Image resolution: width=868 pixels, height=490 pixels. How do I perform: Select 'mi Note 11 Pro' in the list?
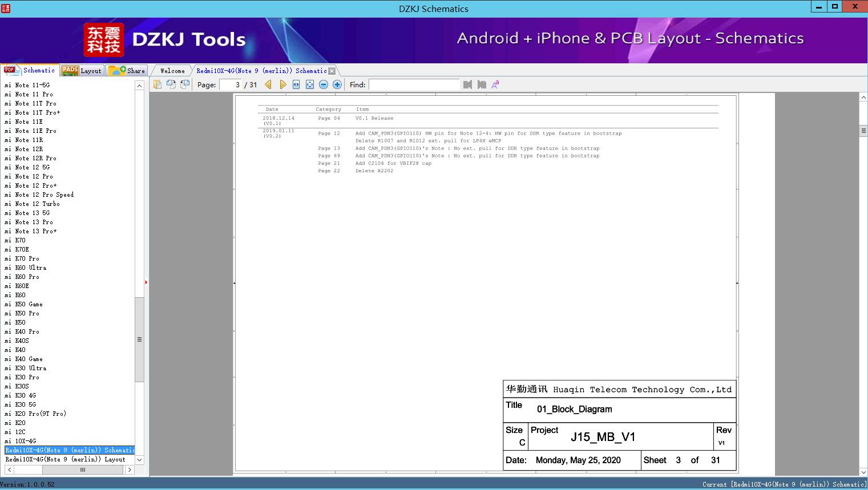(x=29, y=94)
